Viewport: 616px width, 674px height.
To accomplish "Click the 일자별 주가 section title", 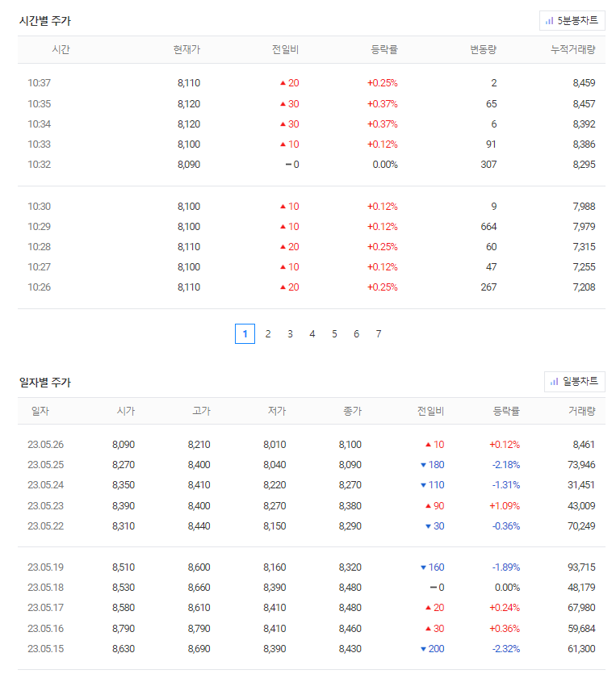I will pyautogui.click(x=47, y=382).
